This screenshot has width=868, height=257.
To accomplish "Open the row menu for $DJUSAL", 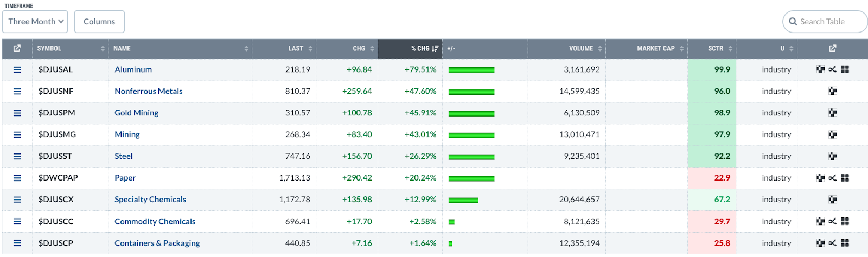I will coord(17,70).
